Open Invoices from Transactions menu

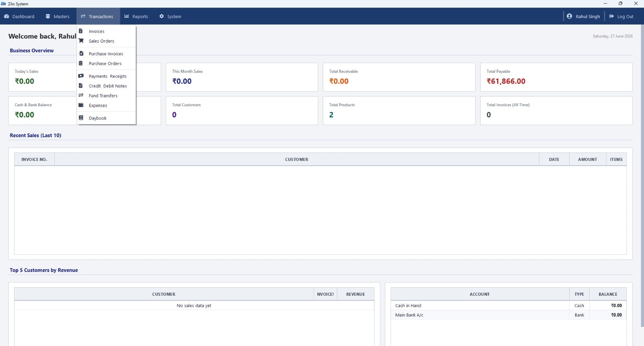(106, 31)
